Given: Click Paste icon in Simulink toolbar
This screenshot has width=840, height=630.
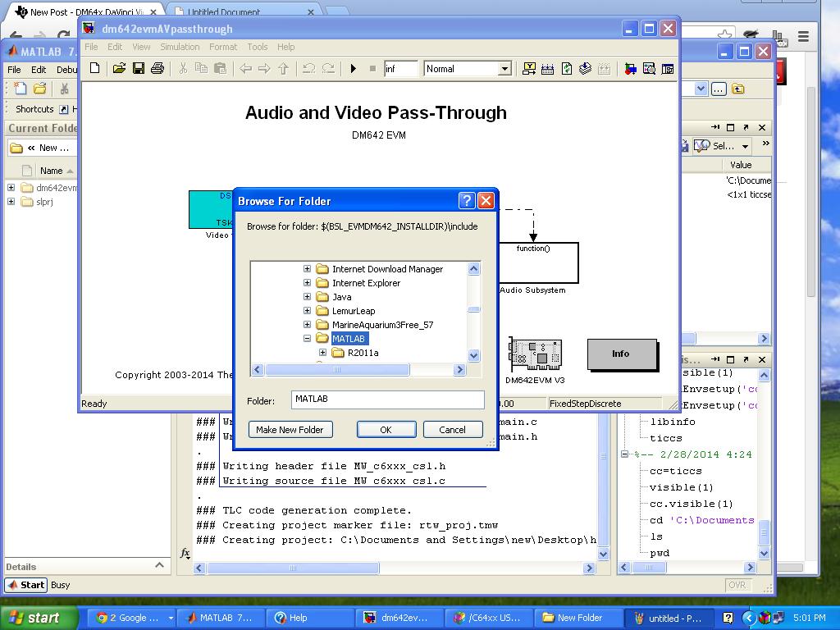Looking at the screenshot, I should [x=220, y=68].
